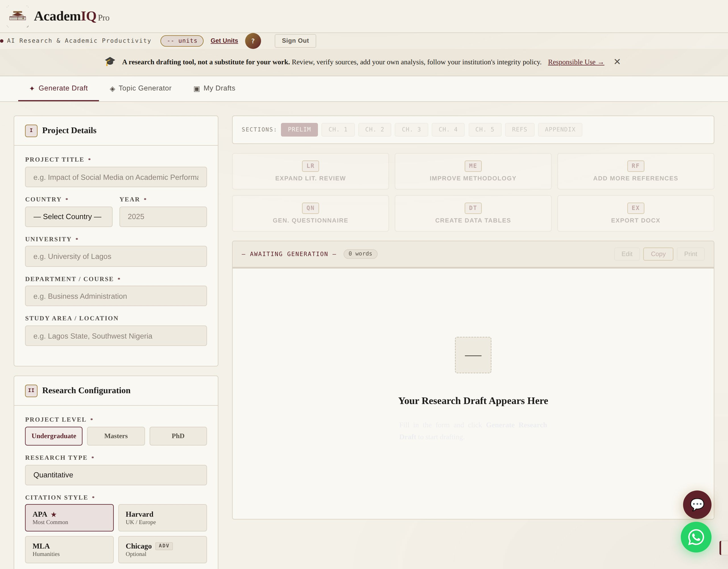Click the EX Export DOCX card
The height and width of the screenshot is (569, 728).
pos(635,213)
